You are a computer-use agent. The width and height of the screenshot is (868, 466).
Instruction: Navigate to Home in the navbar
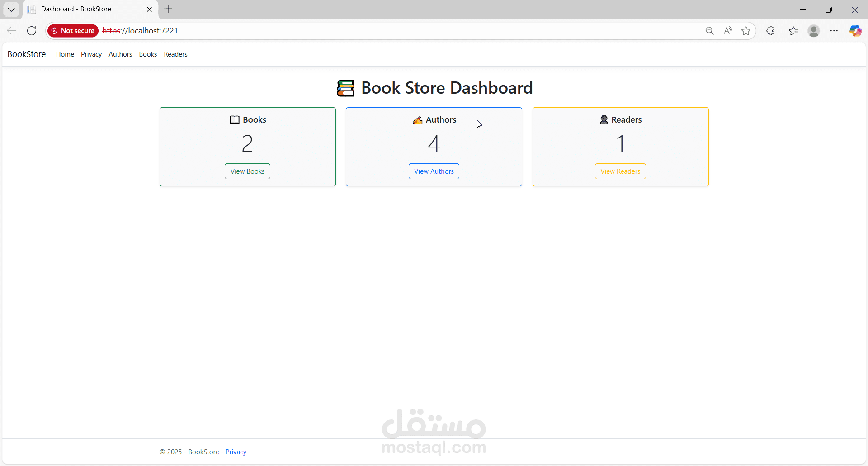coord(65,54)
